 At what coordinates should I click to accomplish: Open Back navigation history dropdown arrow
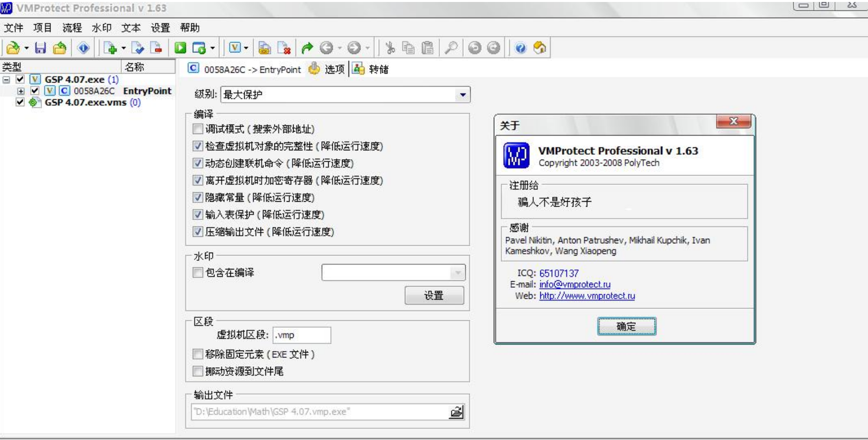(x=340, y=48)
